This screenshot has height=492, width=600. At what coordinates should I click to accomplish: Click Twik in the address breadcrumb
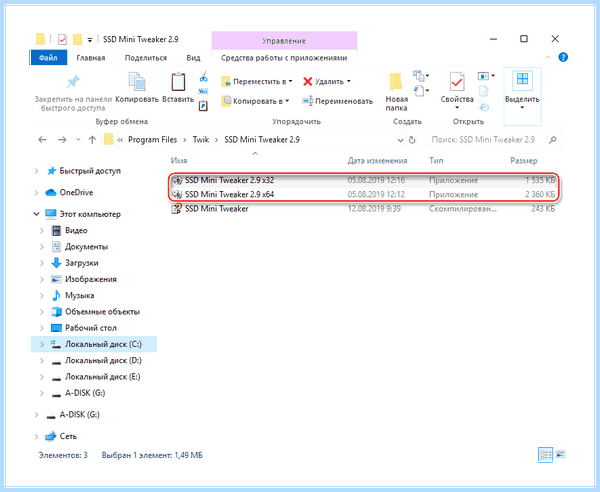[x=201, y=140]
